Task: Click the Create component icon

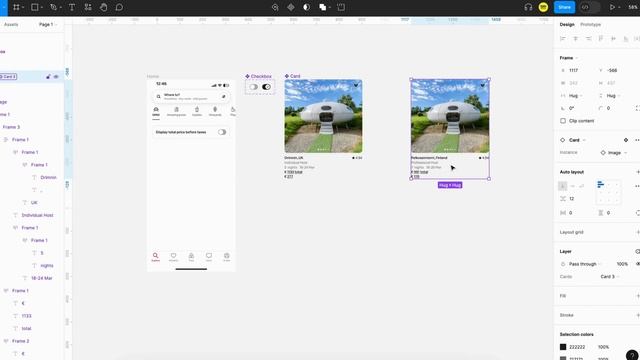Action: coord(291,7)
